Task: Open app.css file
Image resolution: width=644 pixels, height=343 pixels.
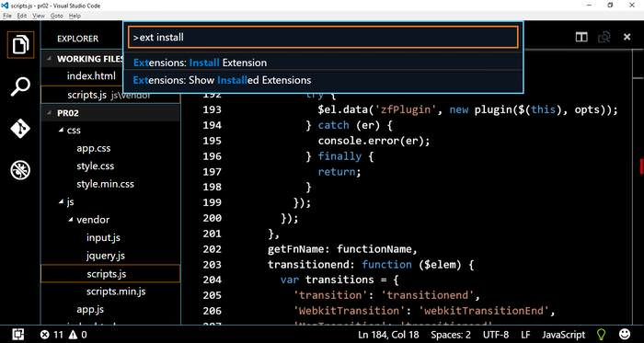Action: (93, 148)
